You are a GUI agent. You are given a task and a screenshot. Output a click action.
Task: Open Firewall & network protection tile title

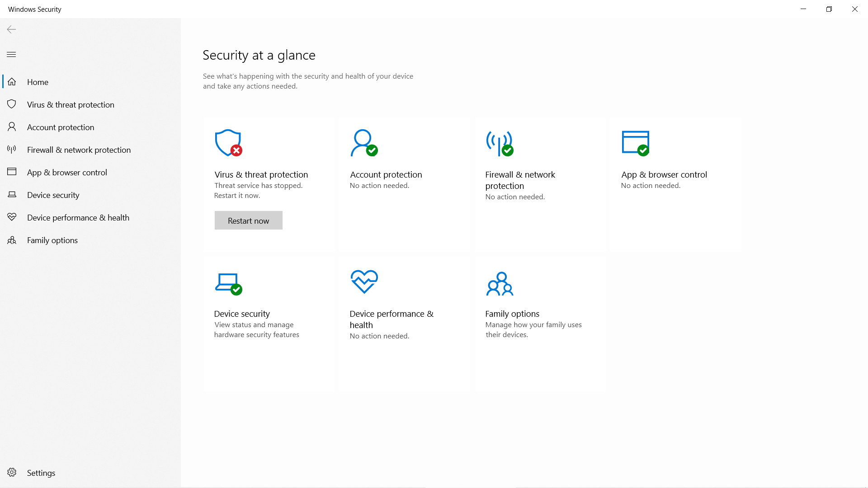pos(520,180)
